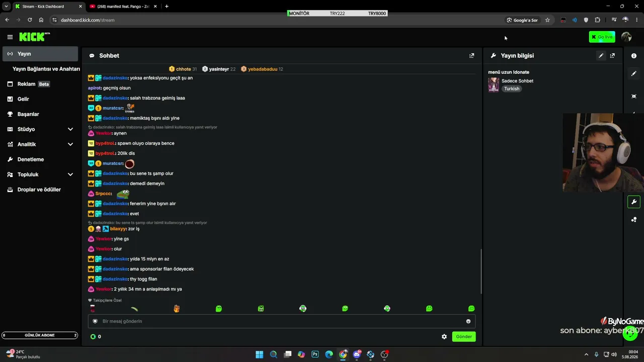Open Discord from the taskbar
This screenshot has height=362, width=644.
(357, 354)
